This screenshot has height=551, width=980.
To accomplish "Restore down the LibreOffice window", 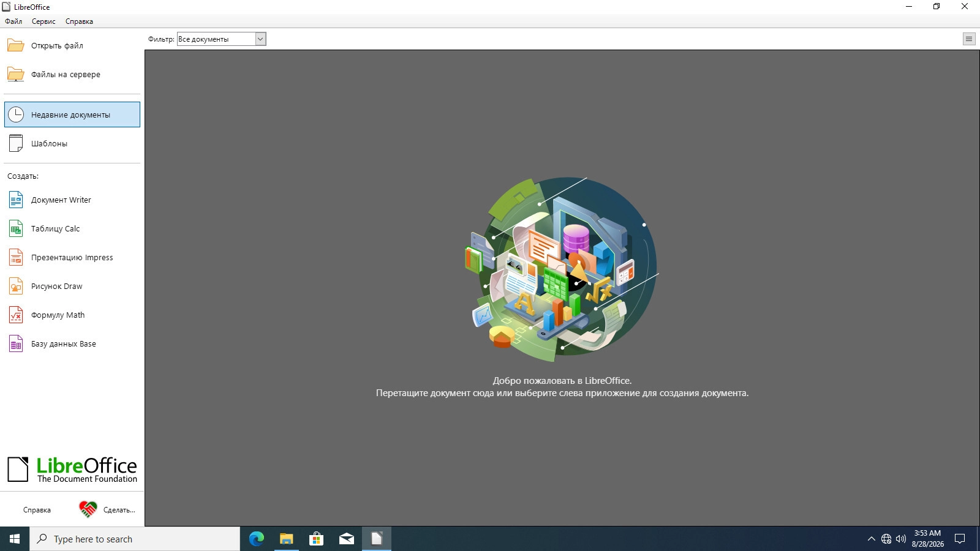I will pyautogui.click(x=937, y=7).
